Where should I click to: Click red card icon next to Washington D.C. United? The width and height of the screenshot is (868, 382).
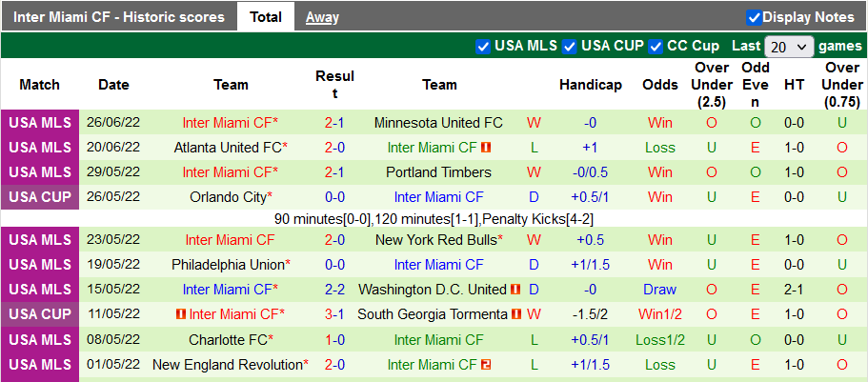[x=515, y=290]
